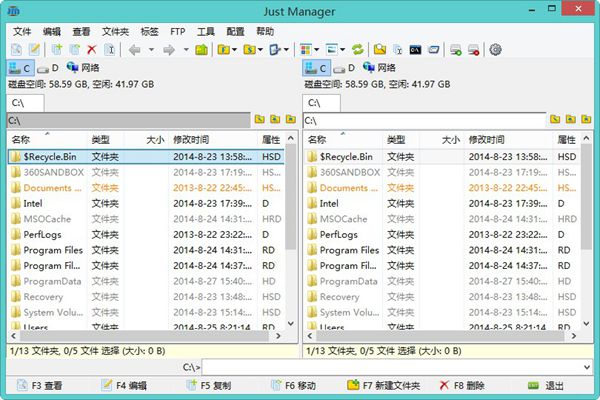
Task: Click the panel layout toolbar icon
Action: [331, 49]
